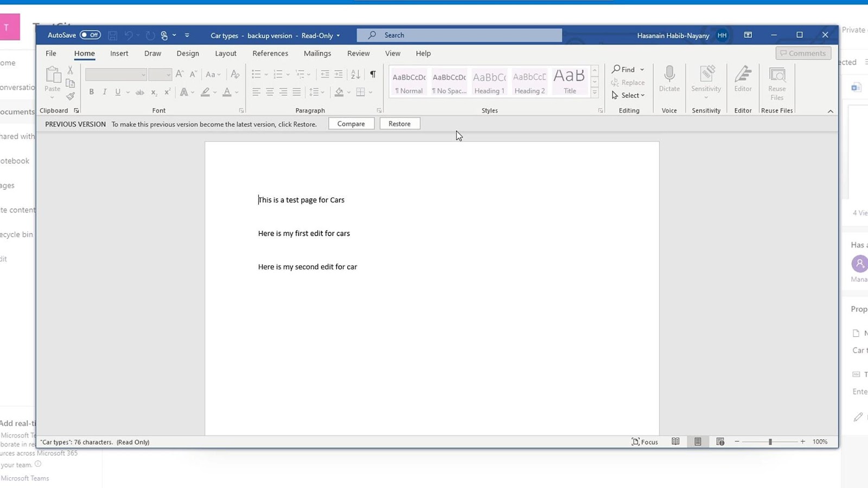Toggle Underline formatting

(118, 92)
